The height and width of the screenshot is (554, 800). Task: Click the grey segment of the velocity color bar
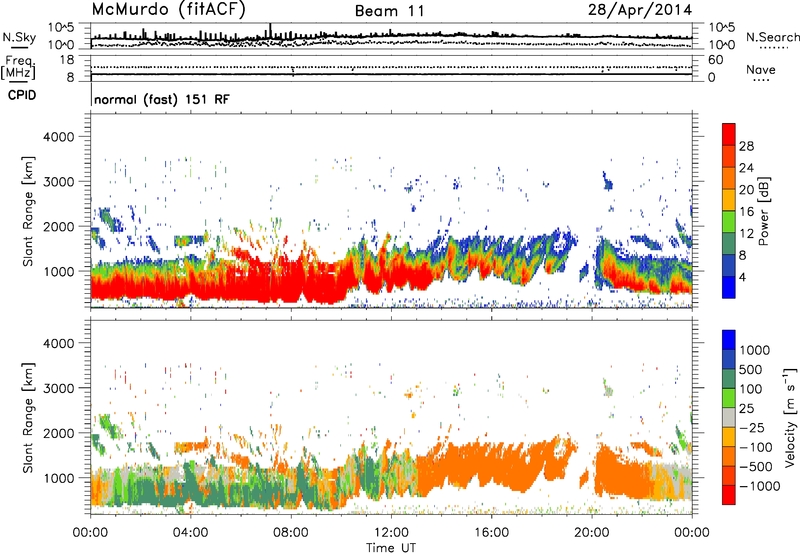729,417
